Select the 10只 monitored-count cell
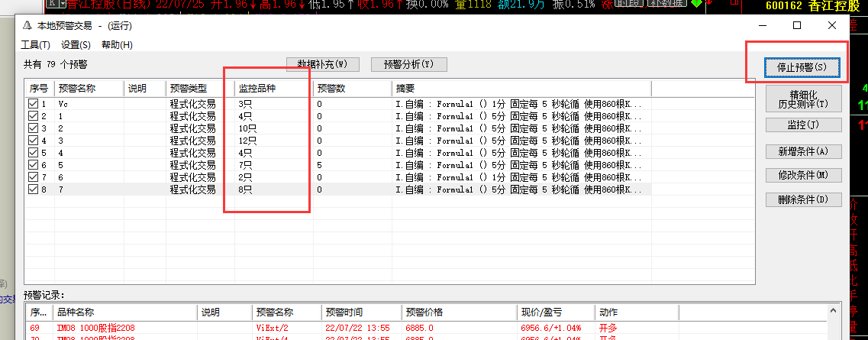This screenshot has width=868, height=340. pos(248,128)
